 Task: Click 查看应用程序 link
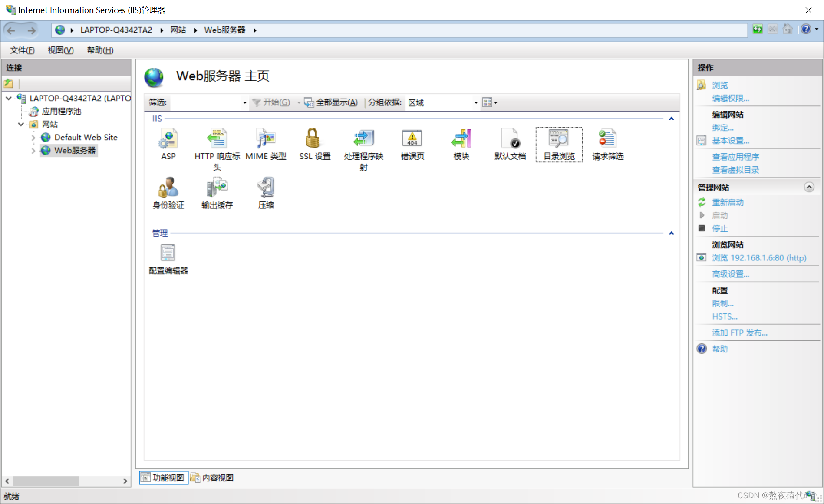735,157
